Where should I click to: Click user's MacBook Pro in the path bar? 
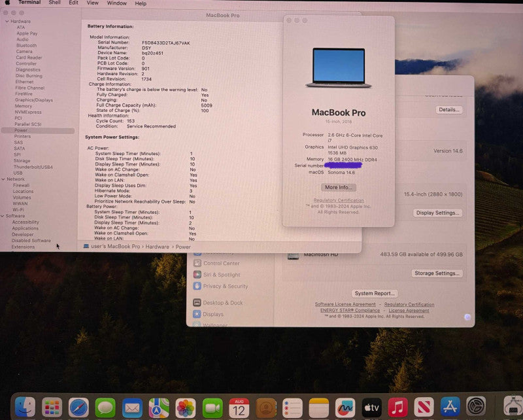coord(116,247)
